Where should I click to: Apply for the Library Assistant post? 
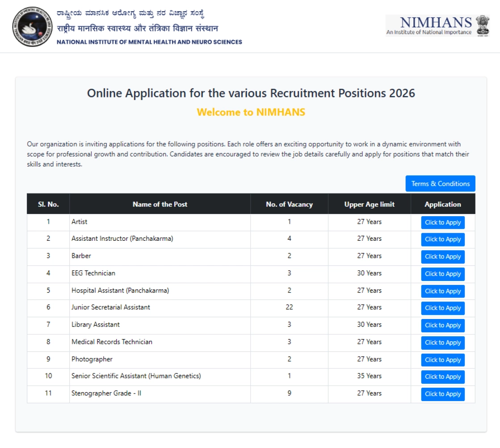pos(442,325)
